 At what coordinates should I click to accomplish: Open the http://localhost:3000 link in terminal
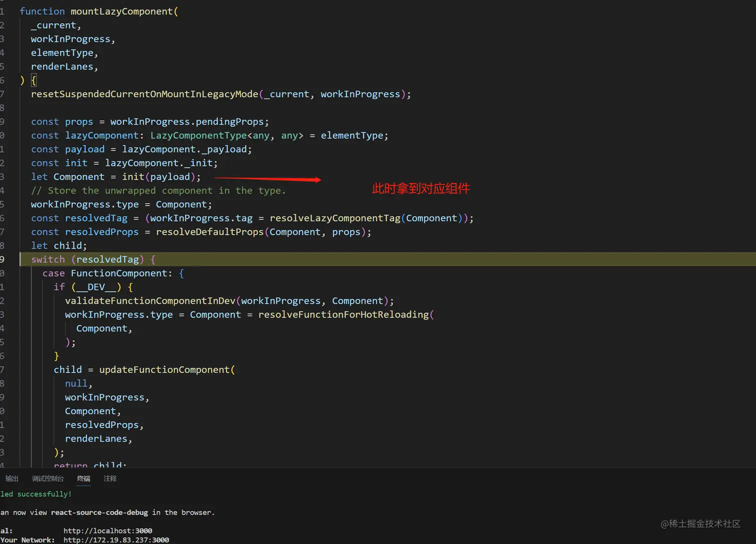pyautogui.click(x=108, y=530)
